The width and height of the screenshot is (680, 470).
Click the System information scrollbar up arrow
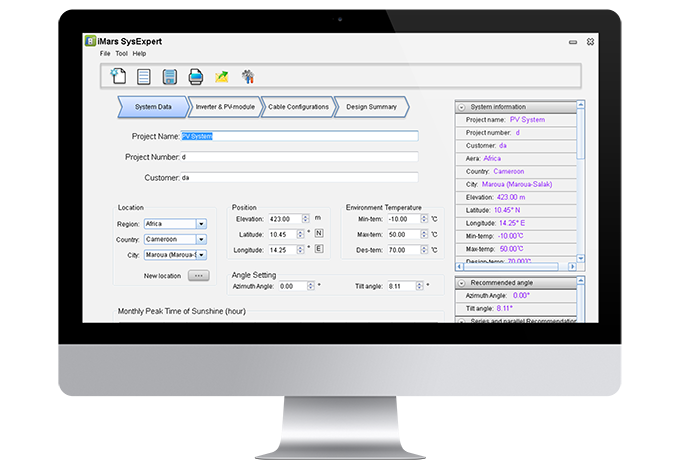(581, 104)
